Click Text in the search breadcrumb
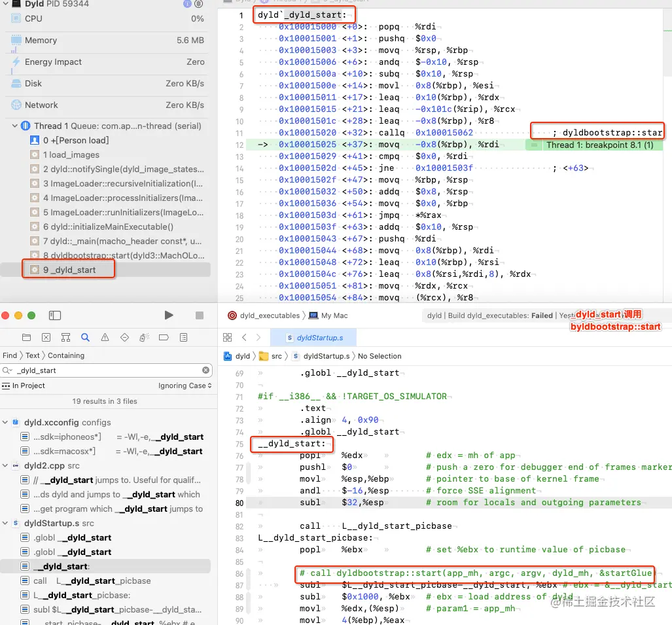 pos(33,355)
